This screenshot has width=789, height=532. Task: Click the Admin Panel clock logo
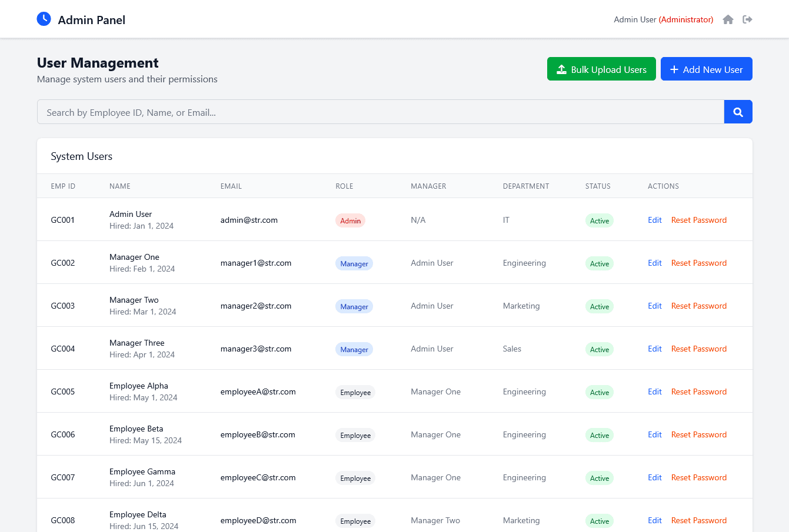pyautogui.click(x=44, y=19)
